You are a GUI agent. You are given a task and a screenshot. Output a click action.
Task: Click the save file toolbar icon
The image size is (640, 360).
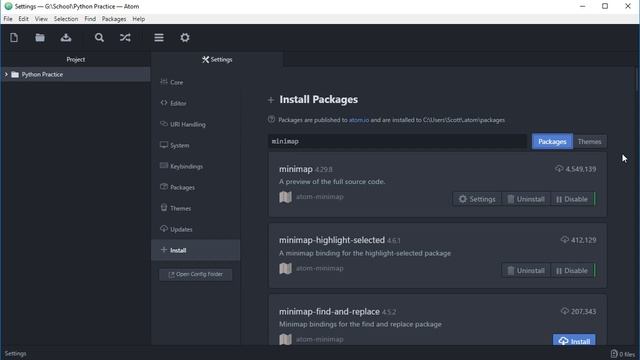click(66, 38)
